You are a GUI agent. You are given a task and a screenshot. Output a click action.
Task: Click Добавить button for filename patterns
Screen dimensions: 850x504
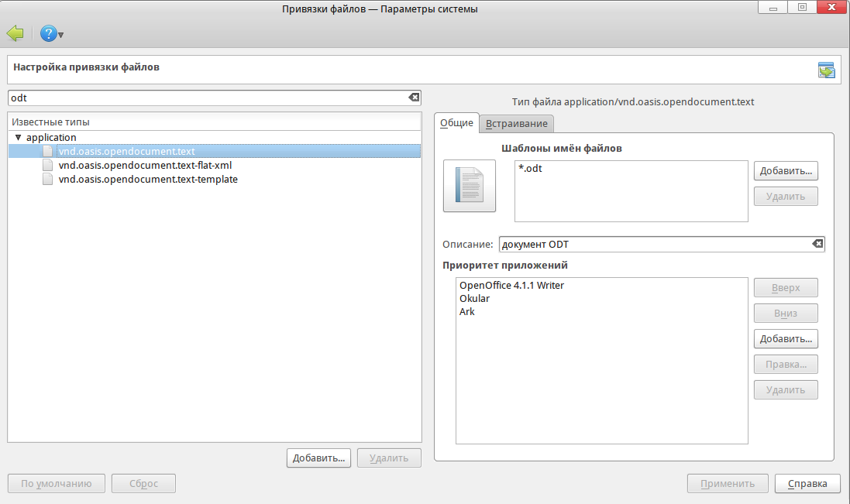pyautogui.click(x=786, y=170)
